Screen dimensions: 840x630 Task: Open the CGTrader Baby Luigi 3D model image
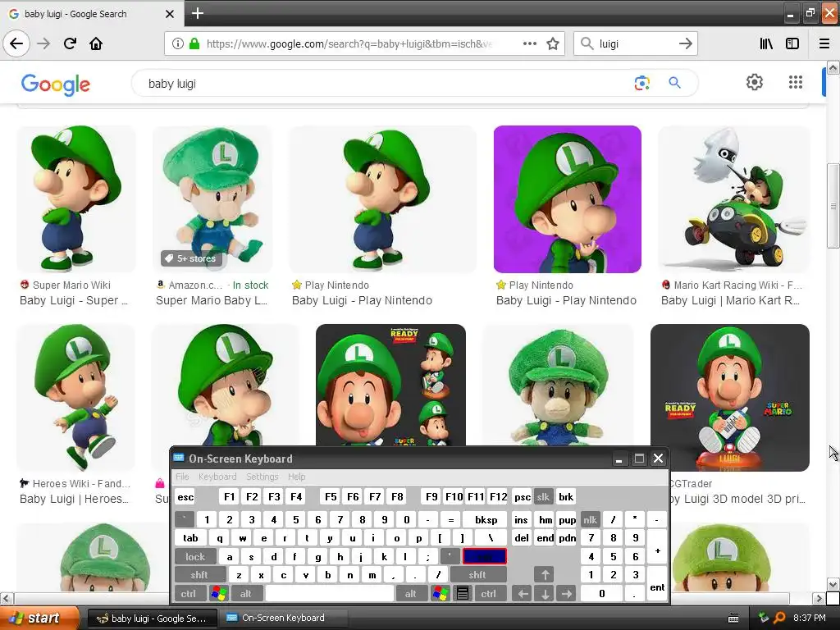[x=729, y=398]
